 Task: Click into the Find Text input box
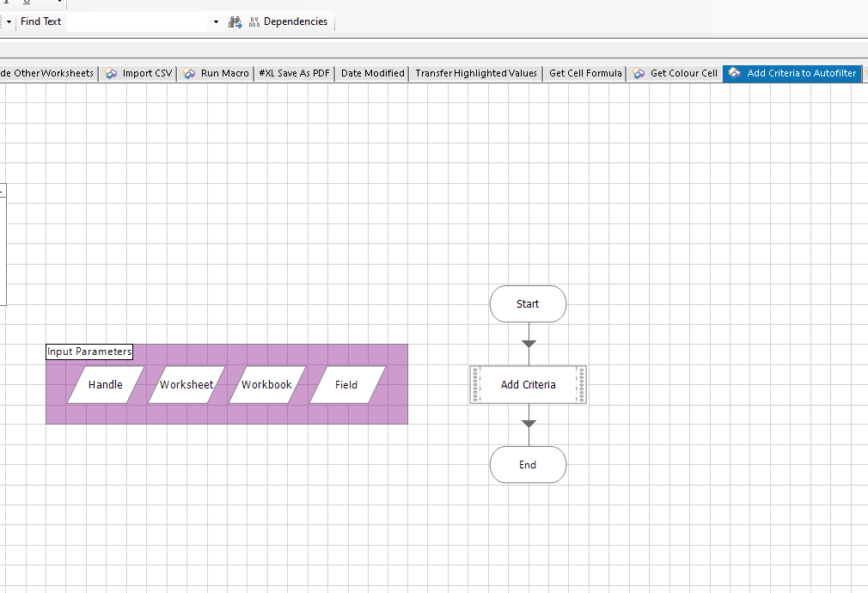click(x=138, y=21)
